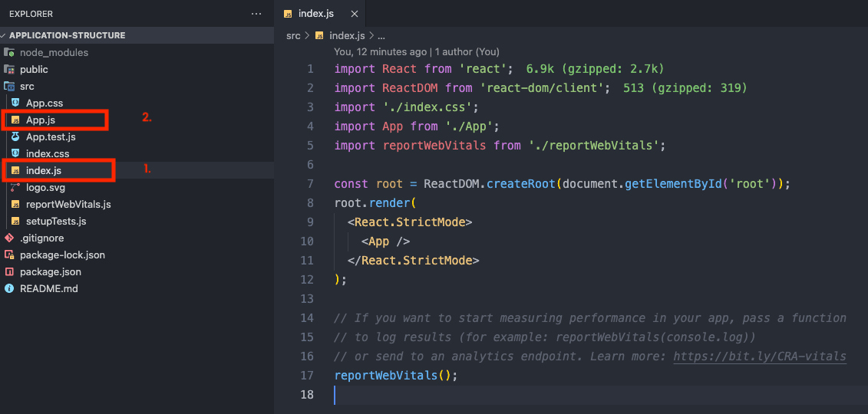Click the JS icon beside App.js

[15, 120]
